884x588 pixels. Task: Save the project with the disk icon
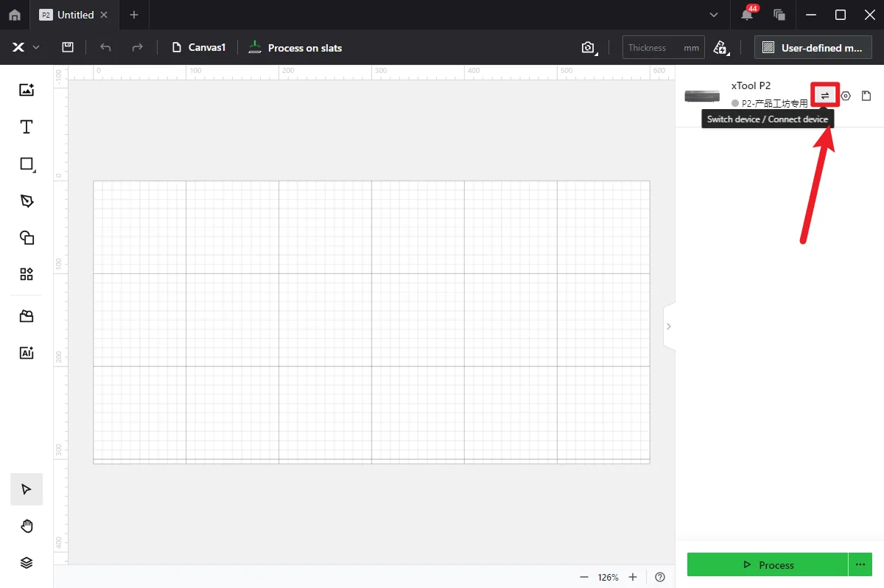pyautogui.click(x=68, y=47)
